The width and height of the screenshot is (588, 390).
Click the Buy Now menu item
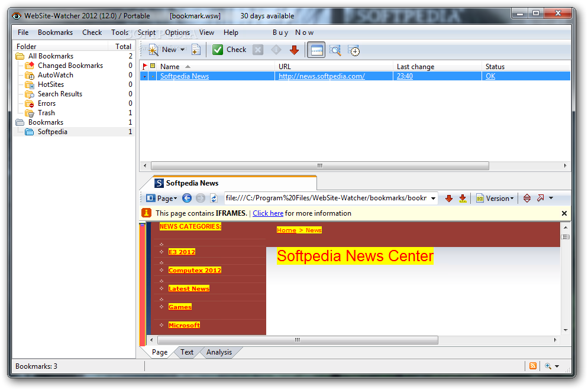click(x=293, y=32)
